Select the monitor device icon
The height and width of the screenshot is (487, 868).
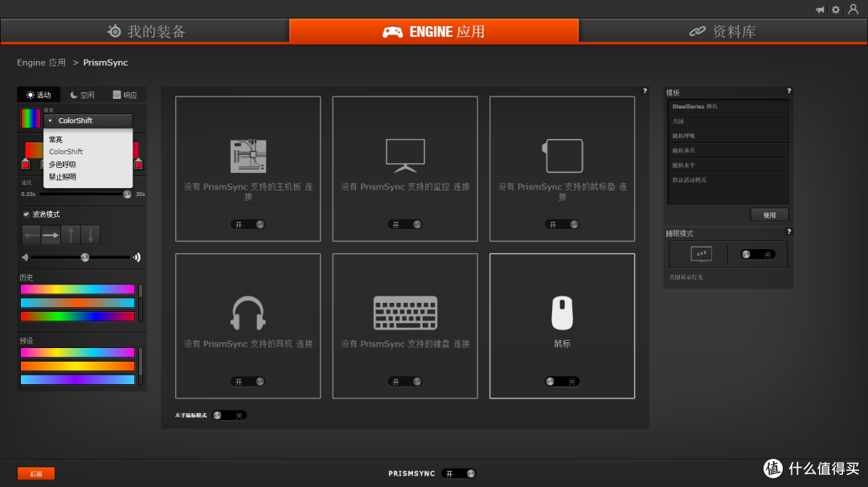(405, 156)
